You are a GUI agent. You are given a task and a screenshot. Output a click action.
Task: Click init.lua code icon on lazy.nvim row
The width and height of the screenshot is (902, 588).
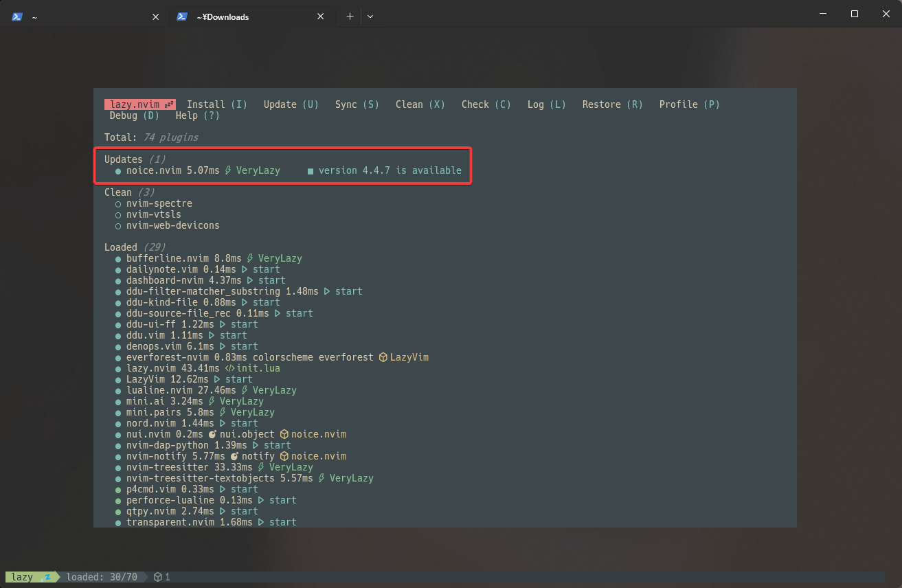click(x=230, y=368)
